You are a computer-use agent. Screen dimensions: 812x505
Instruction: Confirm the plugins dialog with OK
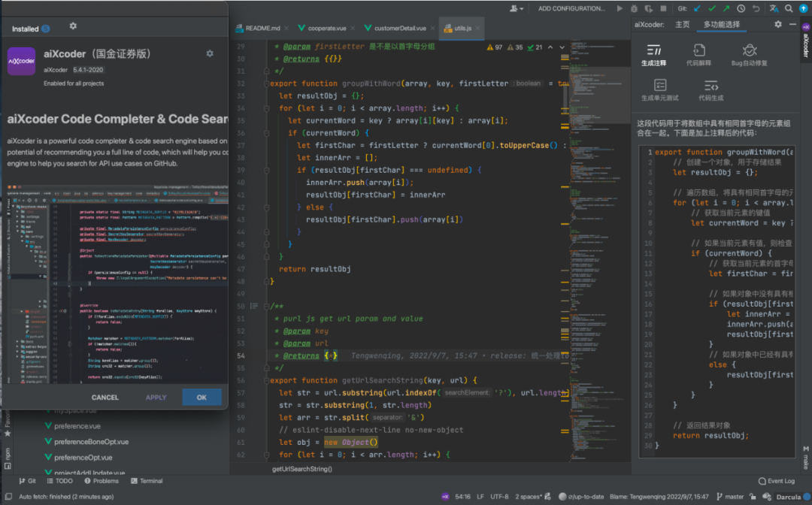202,398
